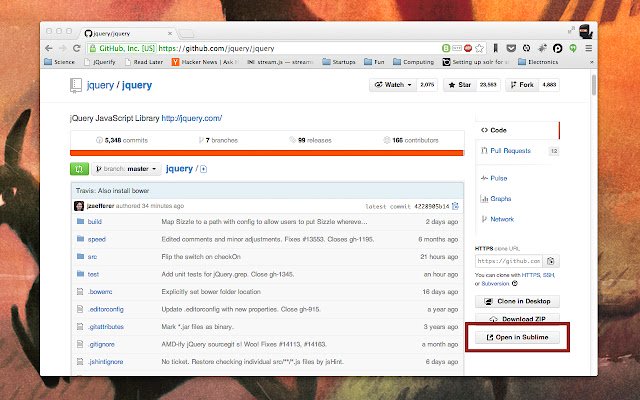Copy the latest commit SHA clipboard icon
The width and height of the screenshot is (640, 400).
[x=456, y=206]
